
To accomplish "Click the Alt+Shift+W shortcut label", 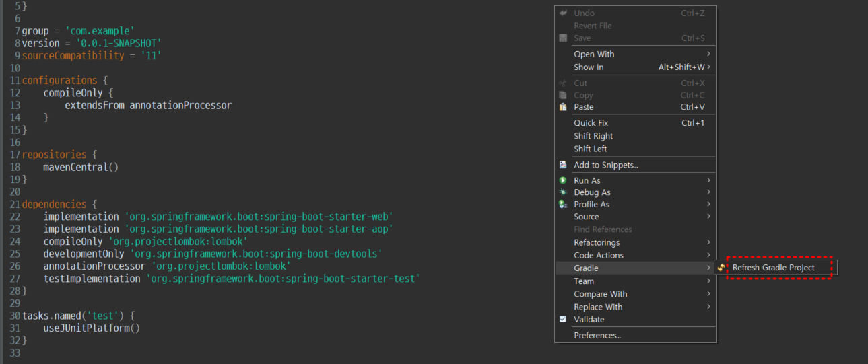I will pos(681,67).
